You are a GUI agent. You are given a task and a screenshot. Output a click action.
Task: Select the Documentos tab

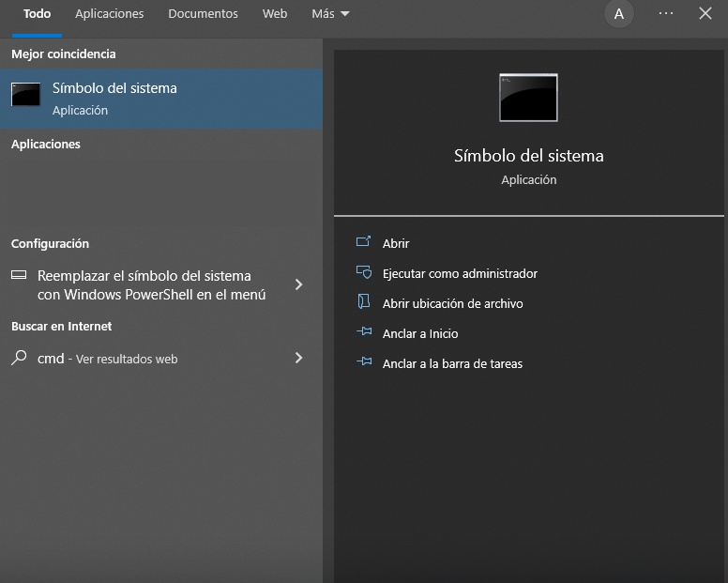coord(203,14)
